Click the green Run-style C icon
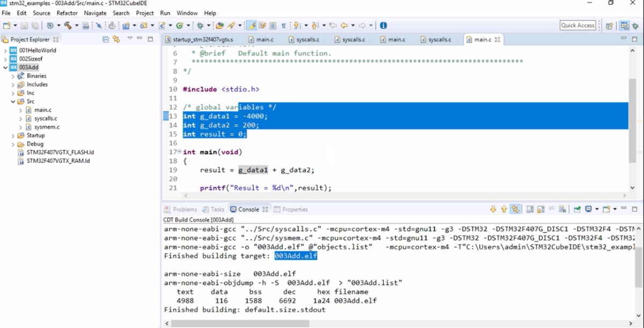Viewport: 644px width, 328px height. (179, 25)
